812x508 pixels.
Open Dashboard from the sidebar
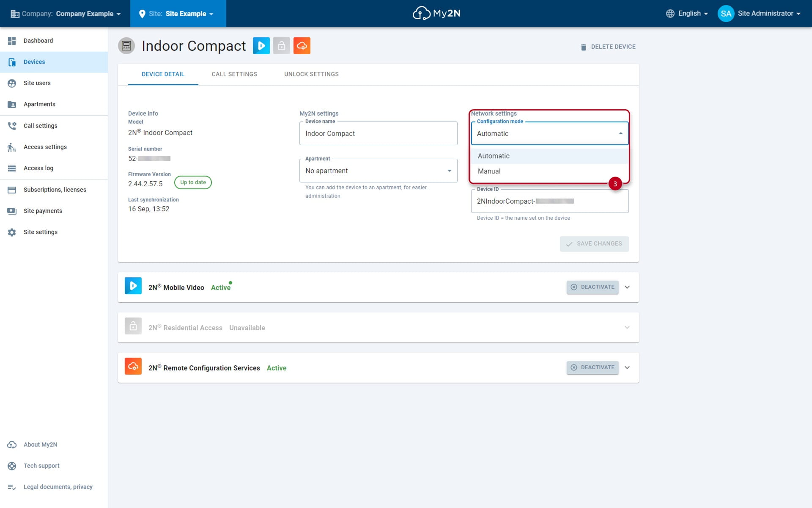(54, 41)
